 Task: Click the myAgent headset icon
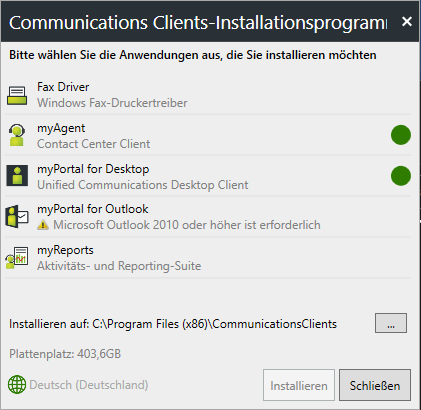pos(17,135)
